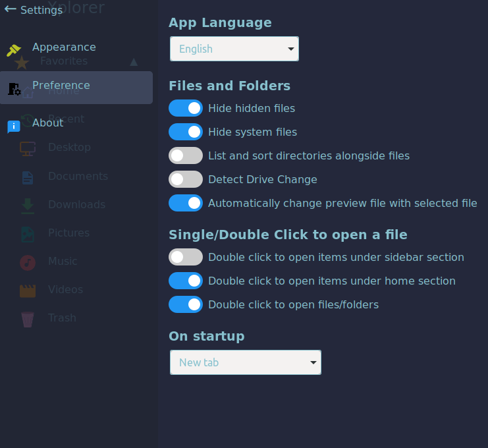Screen dimensions: 488x448
Task: Disable the Hide hidden files toggle
Action: 186,108
